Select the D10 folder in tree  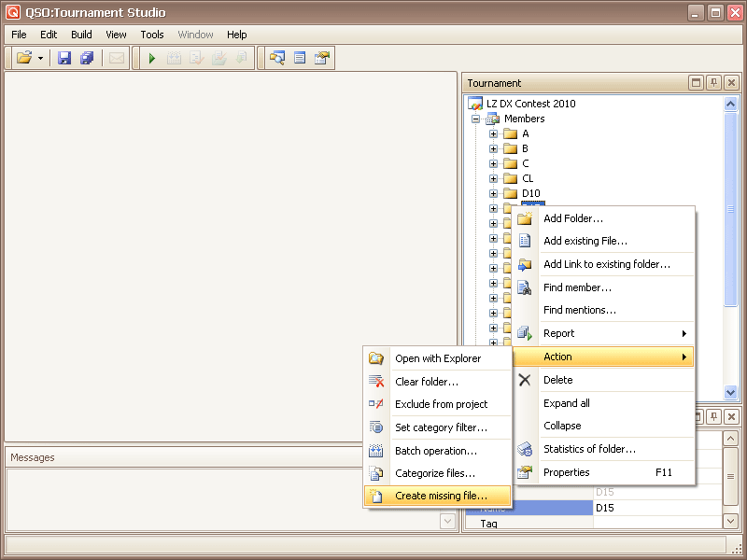(530, 193)
